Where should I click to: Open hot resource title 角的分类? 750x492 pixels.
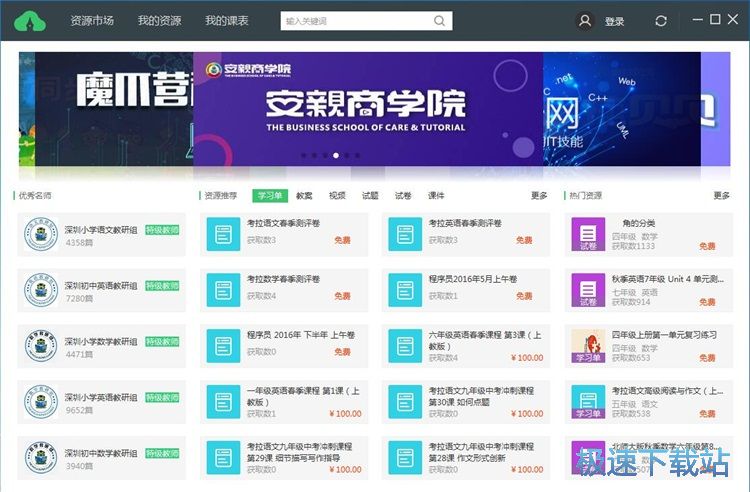(639, 223)
